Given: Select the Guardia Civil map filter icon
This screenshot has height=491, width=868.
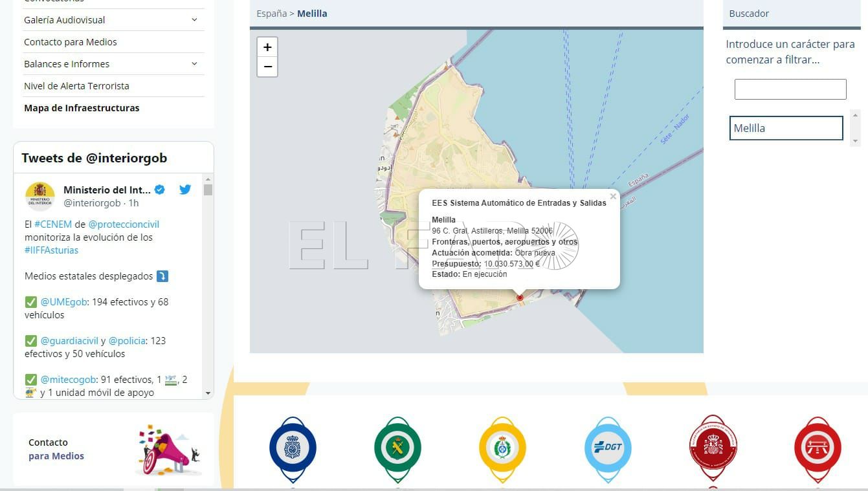Looking at the screenshot, I should tap(398, 446).
